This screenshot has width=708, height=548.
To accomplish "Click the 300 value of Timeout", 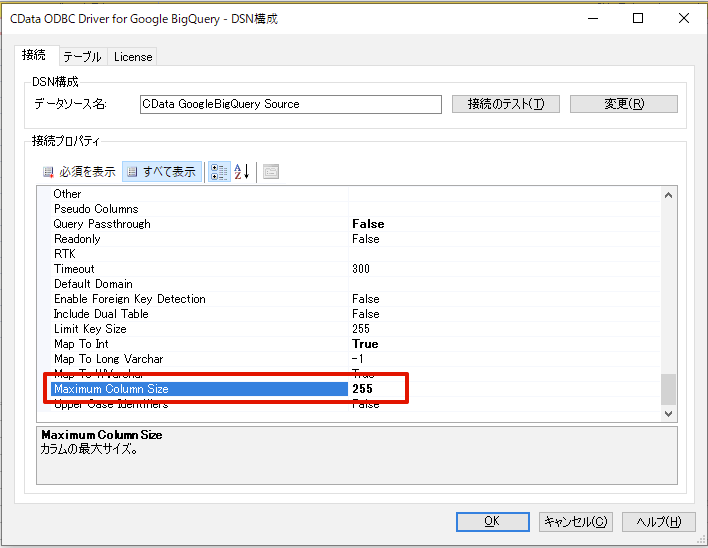I will (361, 269).
